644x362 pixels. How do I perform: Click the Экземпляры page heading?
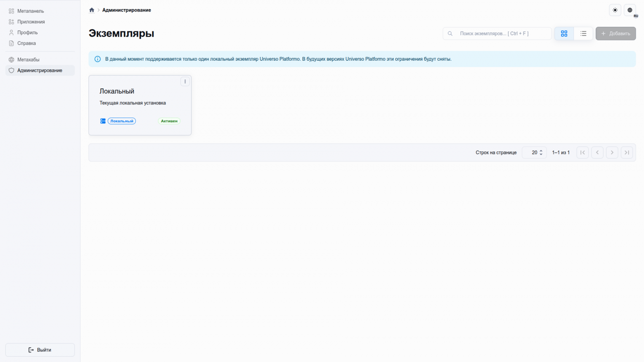pyautogui.click(x=121, y=33)
